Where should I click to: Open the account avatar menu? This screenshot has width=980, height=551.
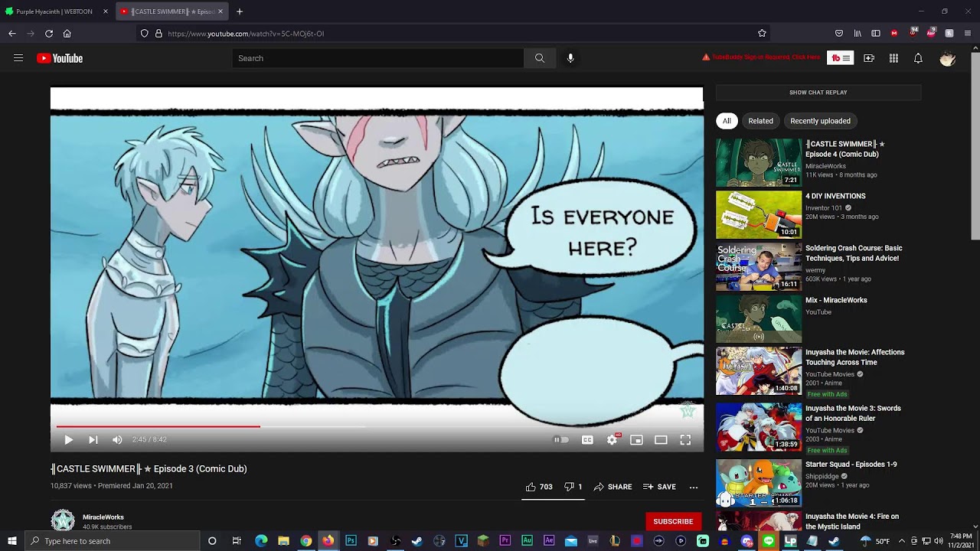pos(948,58)
